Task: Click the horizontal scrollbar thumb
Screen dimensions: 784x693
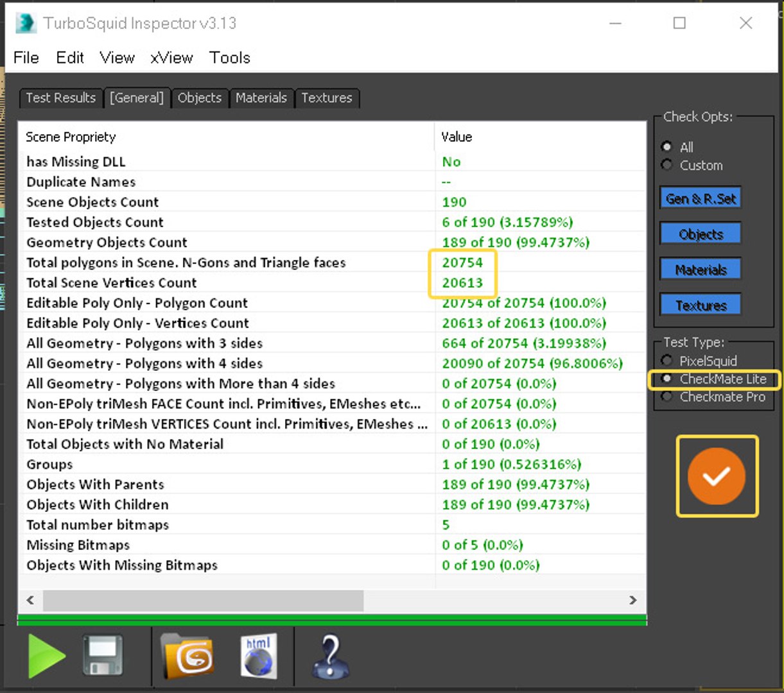Action: [203, 601]
